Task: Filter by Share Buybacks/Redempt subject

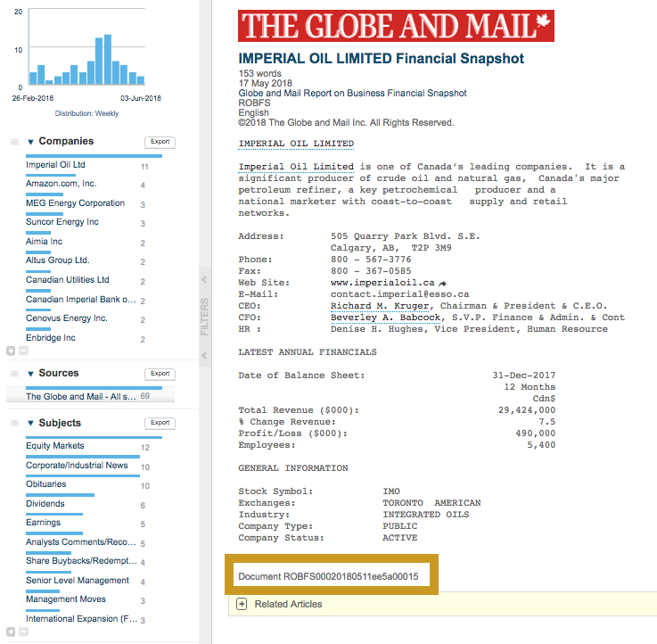Action: click(81, 561)
